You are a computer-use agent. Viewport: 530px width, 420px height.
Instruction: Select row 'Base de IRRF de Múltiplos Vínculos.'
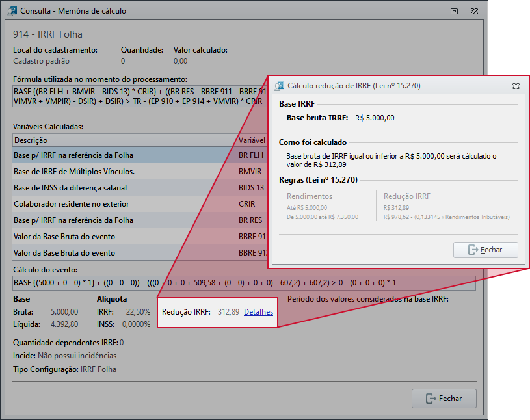pos(140,171)
